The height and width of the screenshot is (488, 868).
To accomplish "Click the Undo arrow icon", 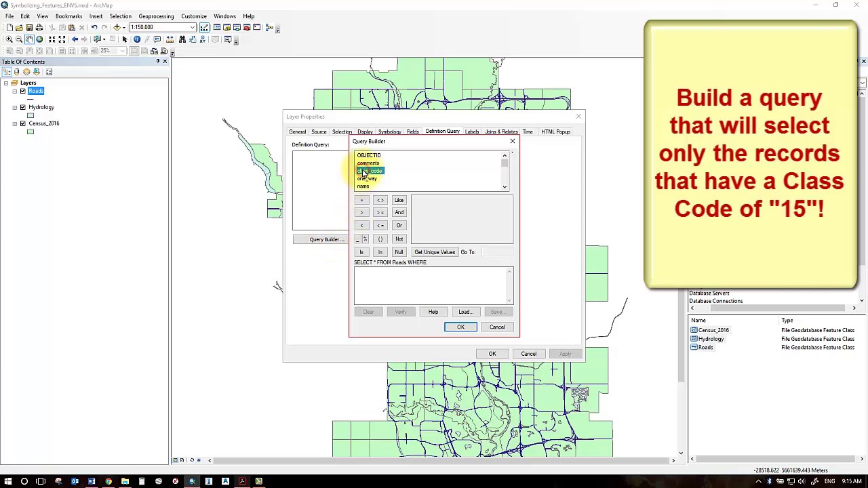I will tap(94, 28).
